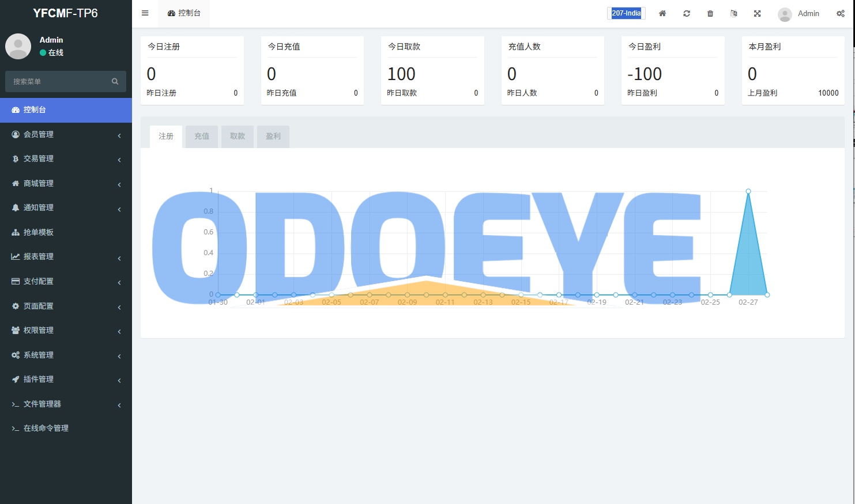
Task: Click the trash clear-cache icon
Action: 710,13
